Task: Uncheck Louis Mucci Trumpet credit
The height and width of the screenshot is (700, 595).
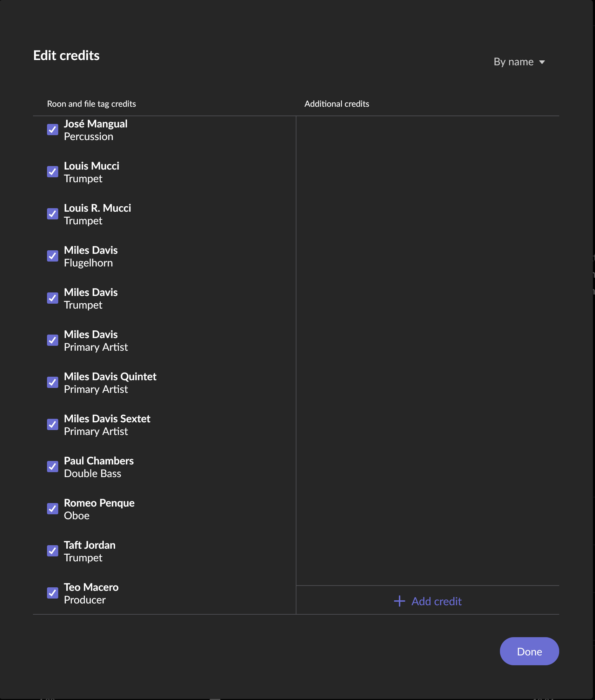Action: point(53,172)
